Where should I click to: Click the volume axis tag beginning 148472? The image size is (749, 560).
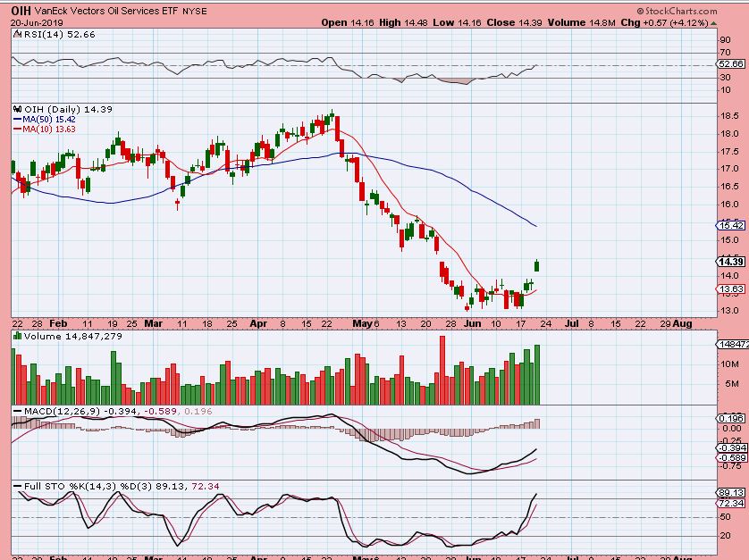732,344
